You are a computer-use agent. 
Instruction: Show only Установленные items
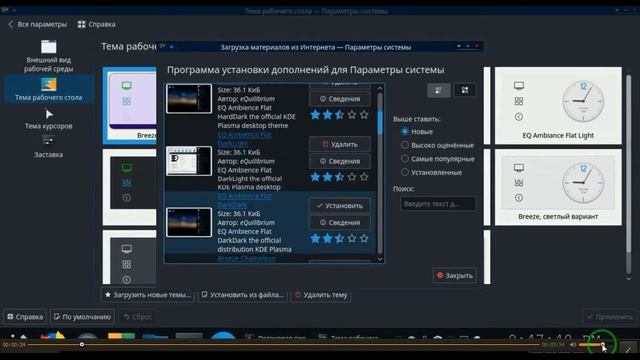tap(431, 172)
